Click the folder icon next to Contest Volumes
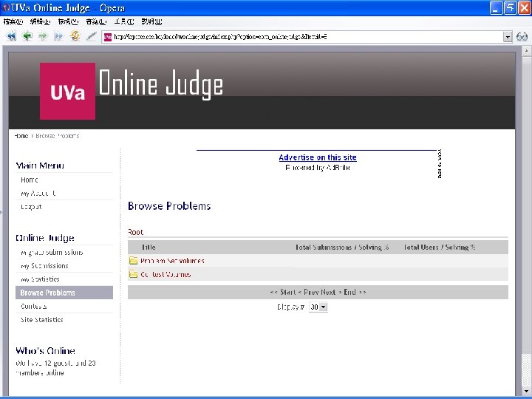532x399 pixels. 133,274
